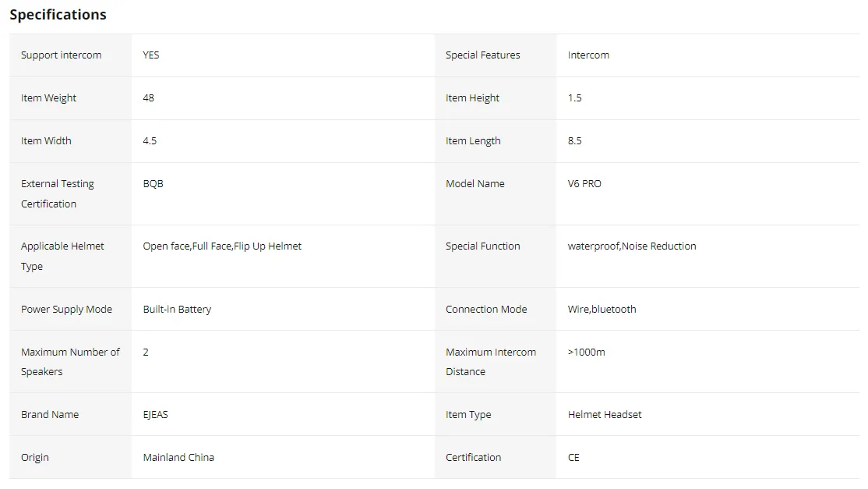The image size is (868, 489).
Task: Select the Special Features Intercom value
Action: point(588,55)
